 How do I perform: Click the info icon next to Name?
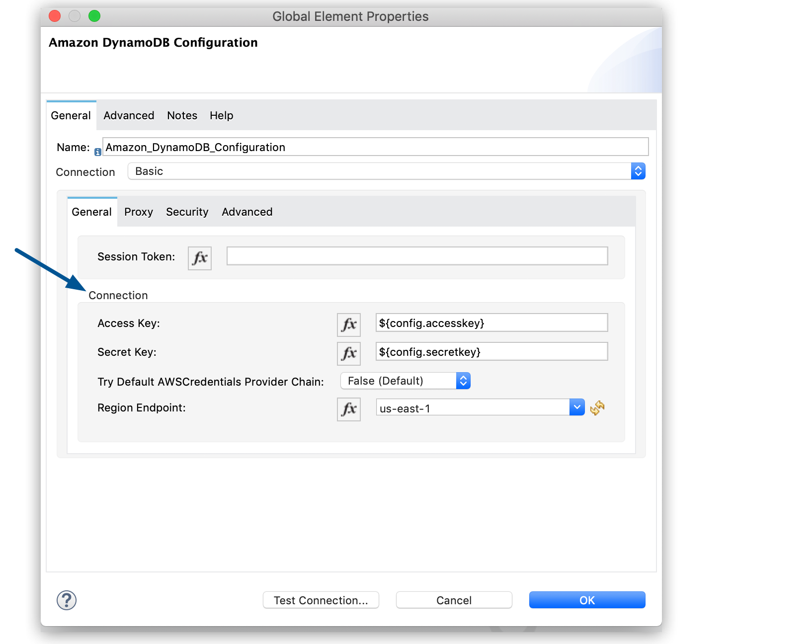[x=97, y=152]
